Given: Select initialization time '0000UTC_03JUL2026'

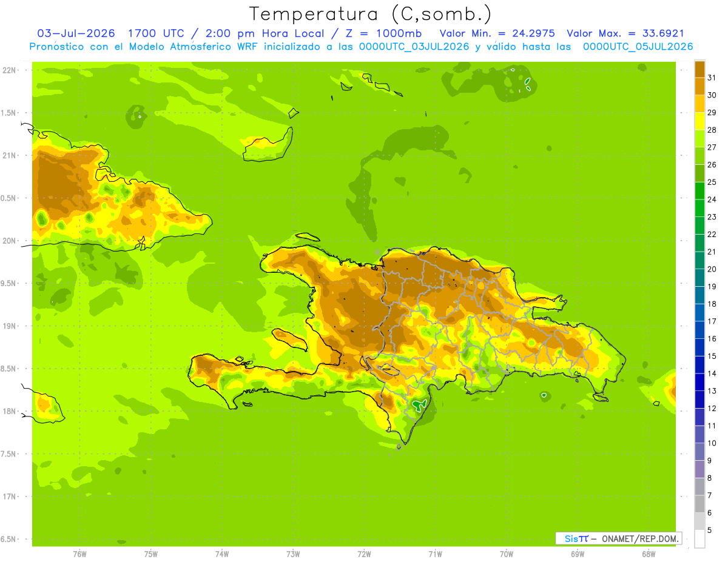Looking at the screenshot, I should tap(414, 47).
